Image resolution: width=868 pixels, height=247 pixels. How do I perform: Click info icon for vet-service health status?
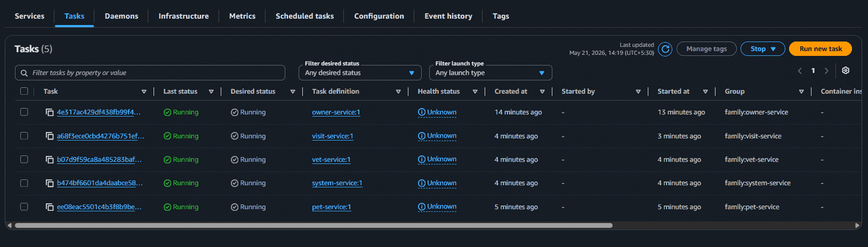tap(422, 159)
